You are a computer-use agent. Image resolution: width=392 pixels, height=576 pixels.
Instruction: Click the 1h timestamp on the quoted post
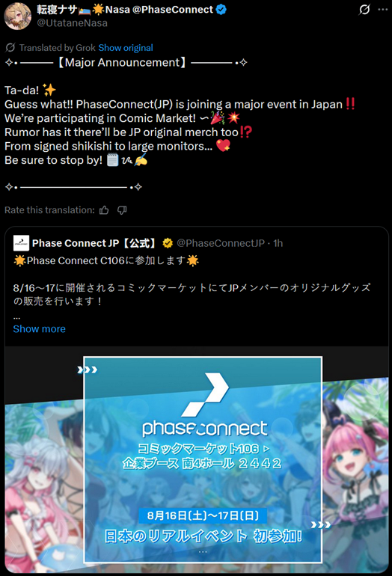coord(278,243)
